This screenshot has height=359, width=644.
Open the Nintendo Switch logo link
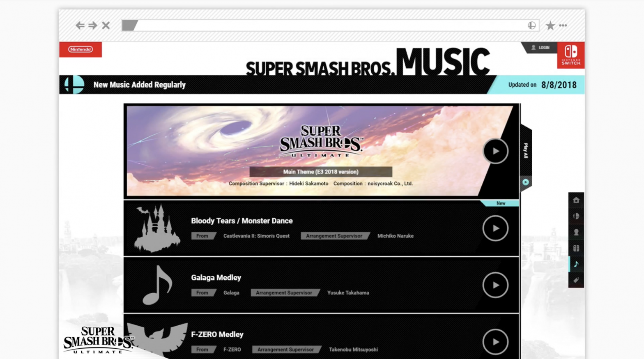pos(571,55)
